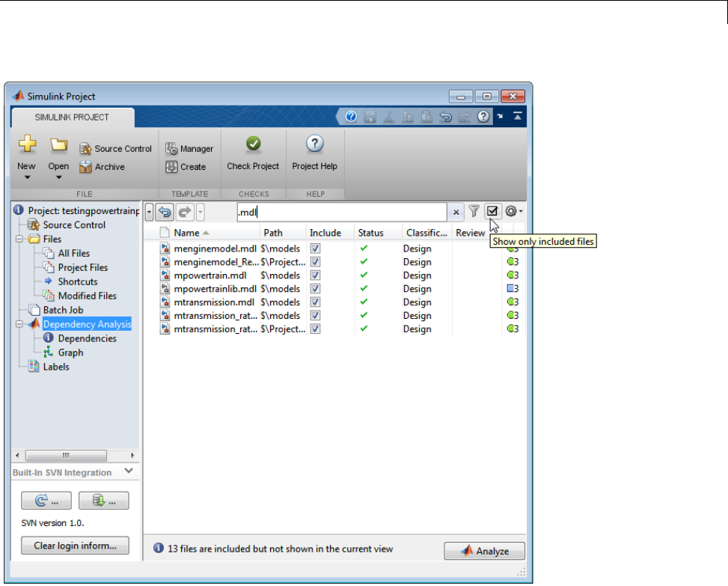Screen dimensions: 728x586
Task: Click the tree panel horizontal scrollbar thumb
Action: 66,456
